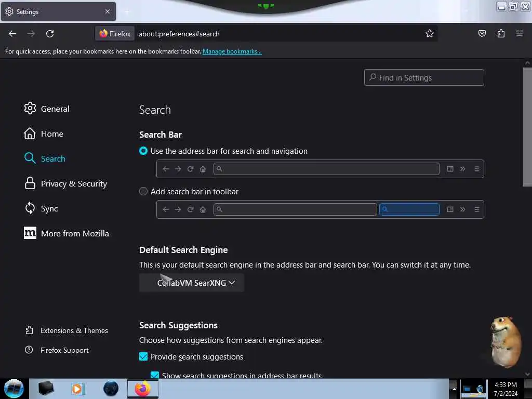This screenshot has height=399, width=532.
Task: Open the Pocket save icon
Action: (482, 33)
